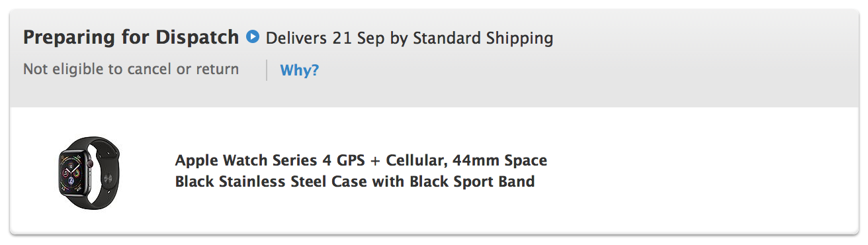868x245 pixels.
Task: Click the 'Standard Shipping' method text
Action: (x=483, y=38)
